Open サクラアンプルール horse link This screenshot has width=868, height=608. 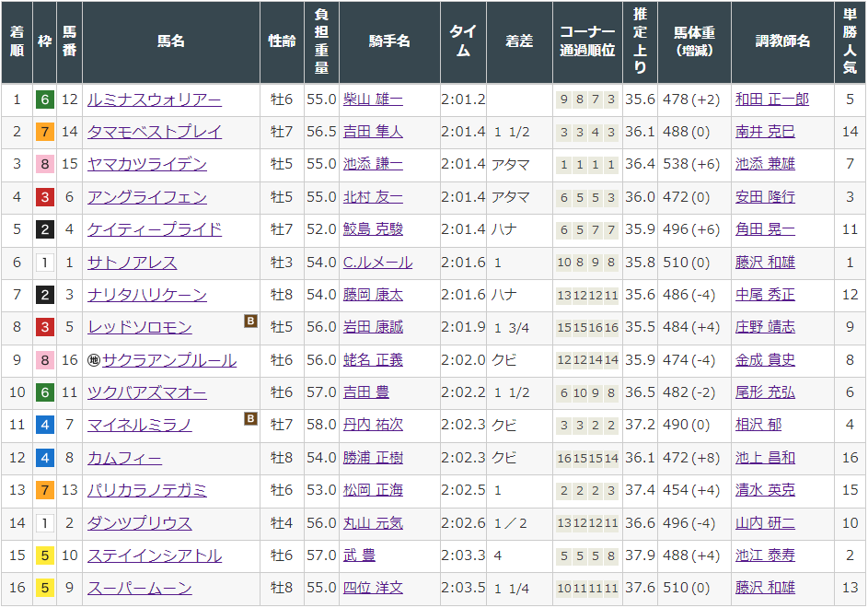click(169, 360)
